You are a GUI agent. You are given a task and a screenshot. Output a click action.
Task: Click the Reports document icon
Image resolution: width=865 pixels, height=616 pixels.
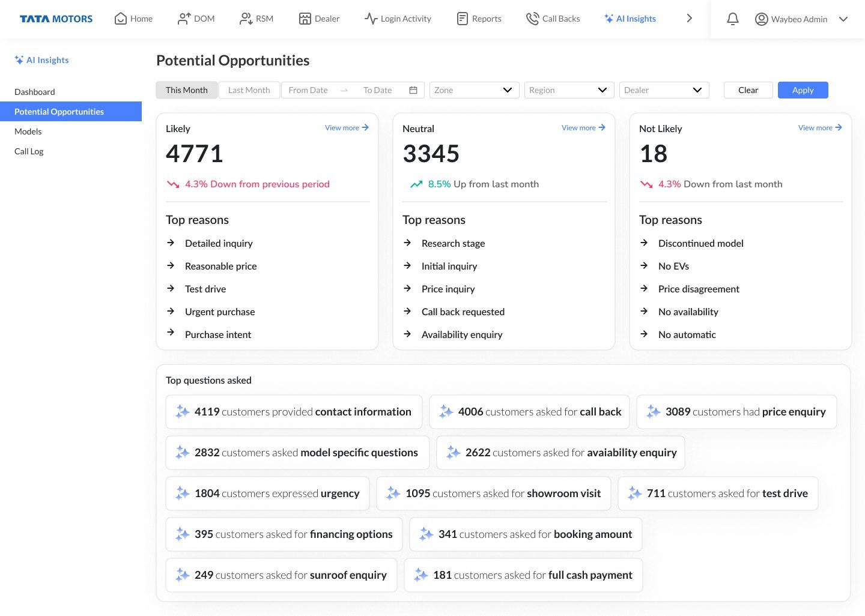click(x=462, y=19)
